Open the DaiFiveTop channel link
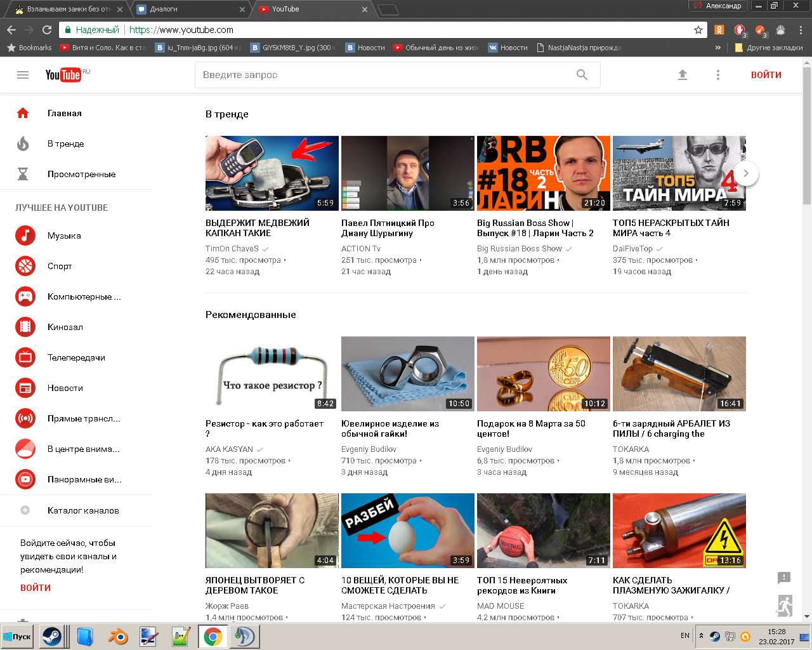The image size is (812, 650). [632, 249]
